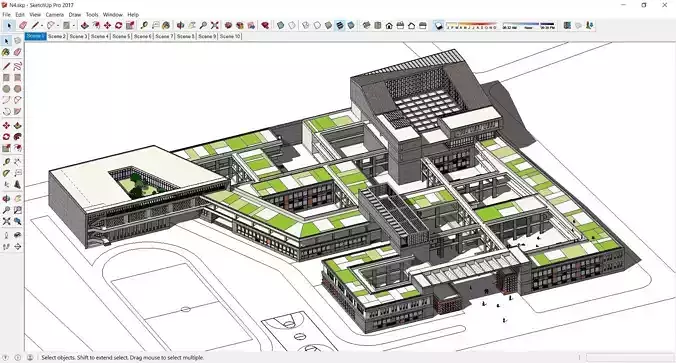This screenshot has height=363, width=676.
Task: Select the Tape Measure tool in top toolbar
Action: tap(144, 25)
